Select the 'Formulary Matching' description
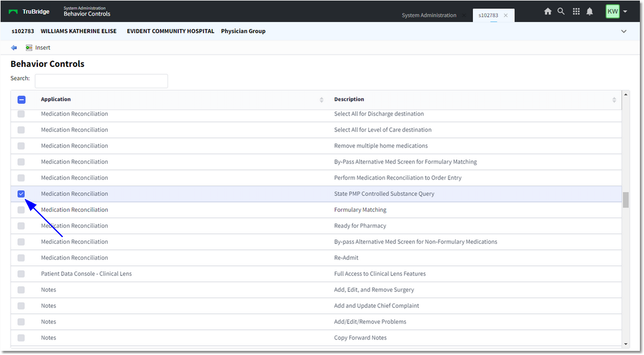This screenshot has width=644, height=355. click(x=360, y=210)
